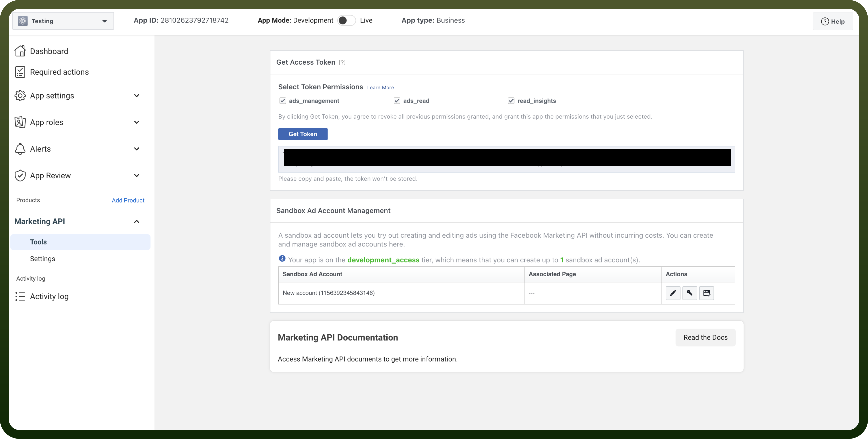Click the Add Product link
The height and width of the screenshot is (439, 868).
point(128,200)
